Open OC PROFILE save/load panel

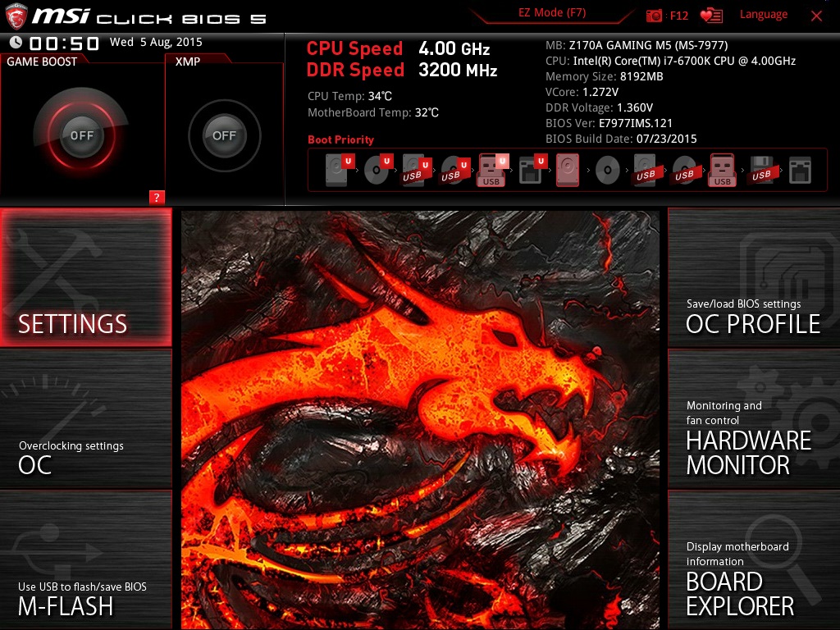754,277
